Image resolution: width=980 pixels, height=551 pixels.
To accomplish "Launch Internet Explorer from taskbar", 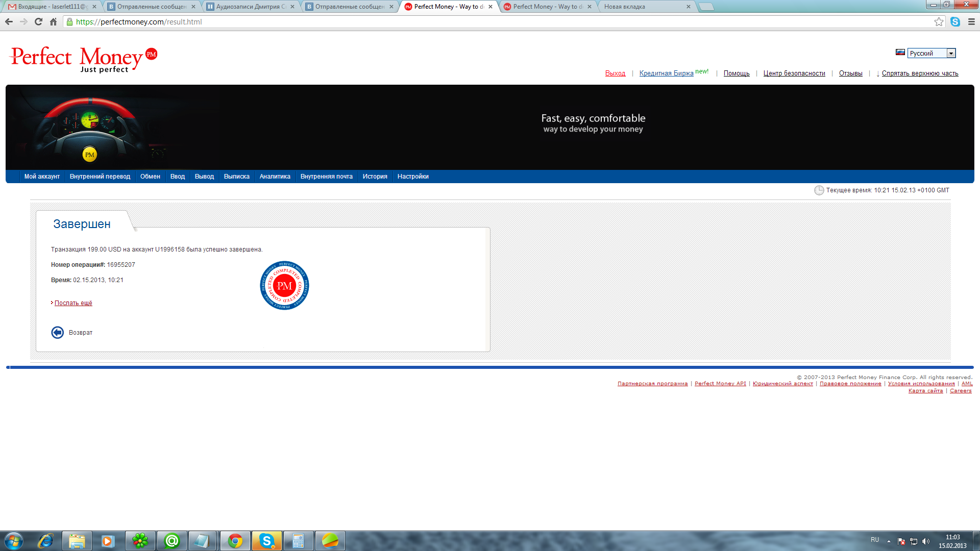I will pos(45,540).
